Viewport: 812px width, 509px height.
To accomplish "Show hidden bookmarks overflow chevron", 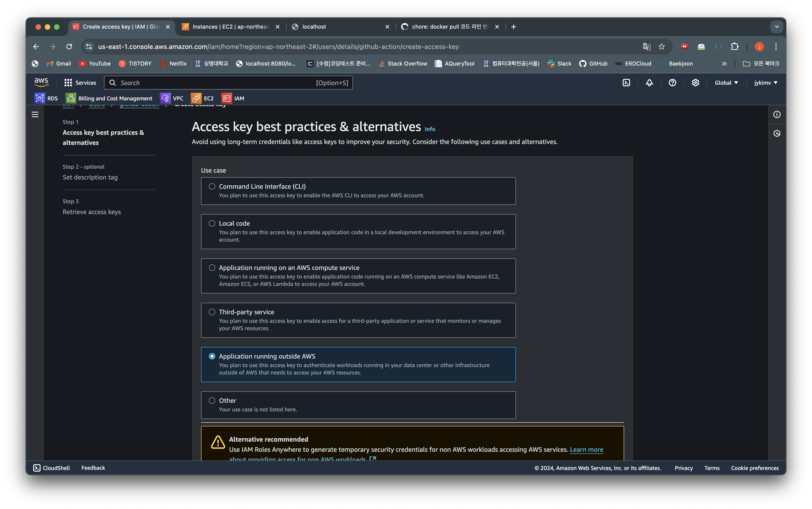I will pos(724,64).
